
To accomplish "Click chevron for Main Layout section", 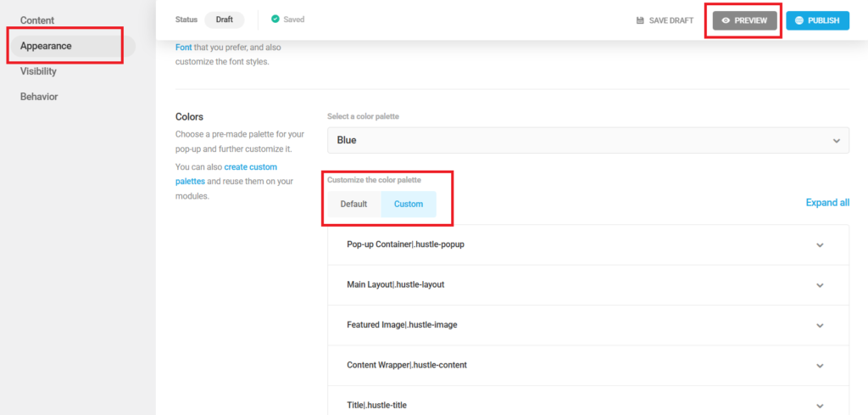I will 820,285.
